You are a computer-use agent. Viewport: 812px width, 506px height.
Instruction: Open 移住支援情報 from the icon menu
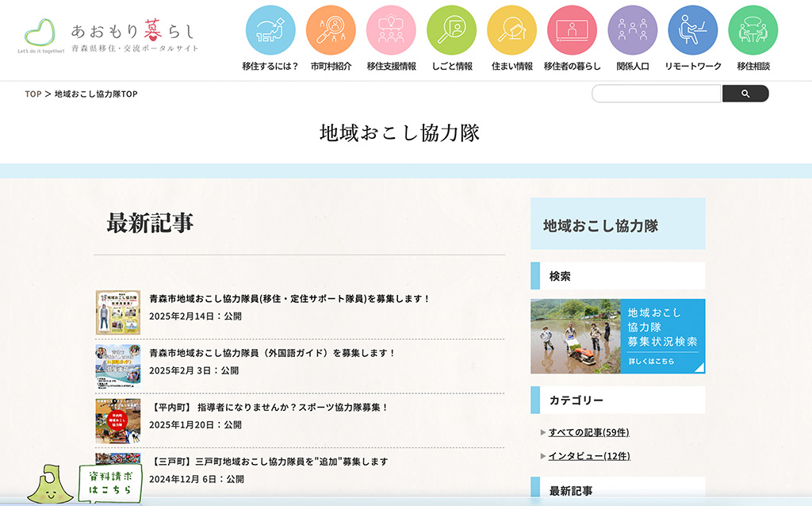tap(391, 30)
